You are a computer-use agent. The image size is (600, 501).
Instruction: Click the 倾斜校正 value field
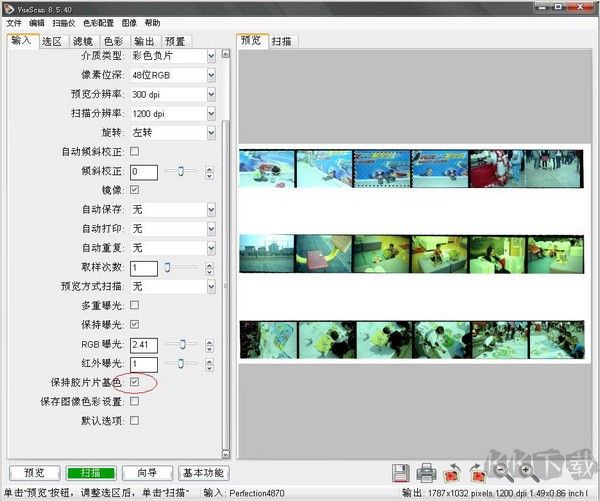tap(144, 172)
